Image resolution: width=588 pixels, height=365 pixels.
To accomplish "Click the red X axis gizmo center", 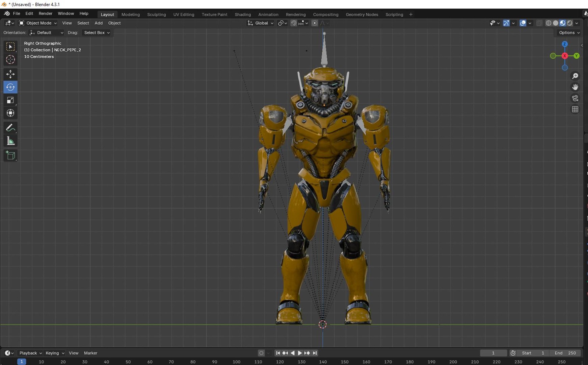I will 565,56.
